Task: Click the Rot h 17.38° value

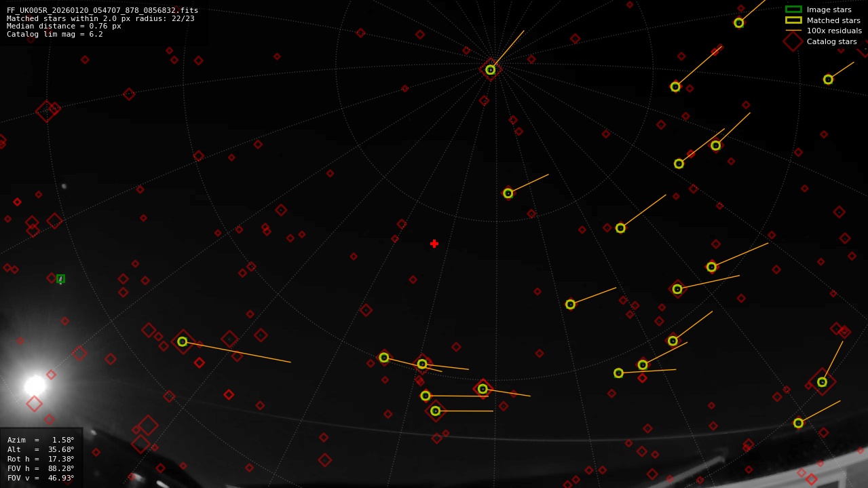Action: pyautogui.click(x=61, y=459)
